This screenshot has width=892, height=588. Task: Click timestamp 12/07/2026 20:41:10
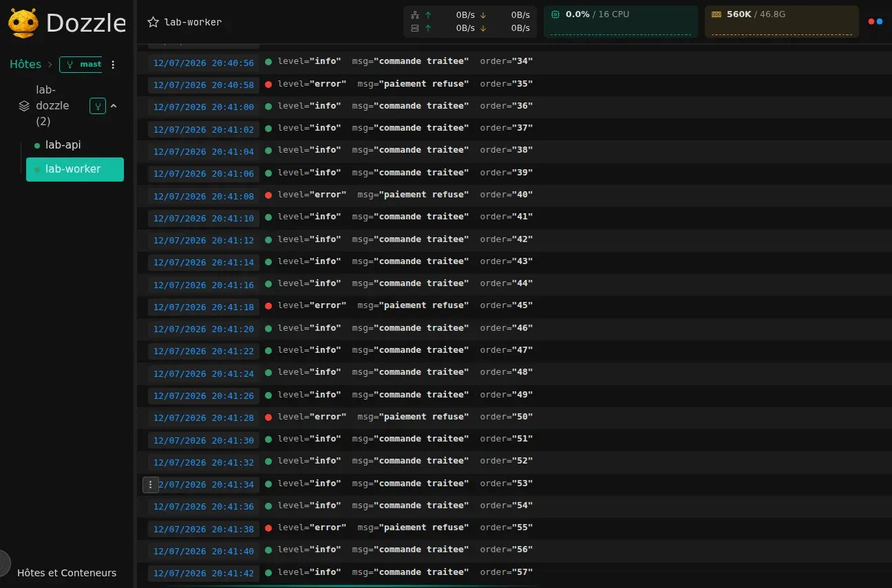204,218
